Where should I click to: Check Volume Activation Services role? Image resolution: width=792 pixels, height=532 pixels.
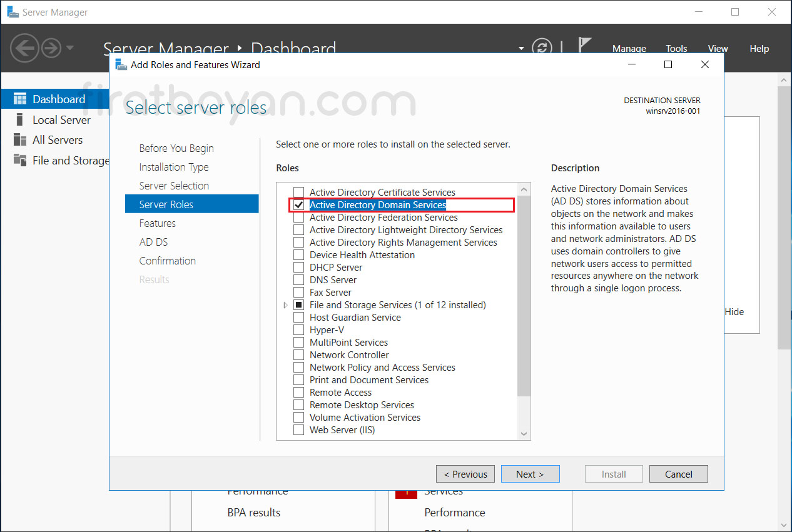pyautogui.click(x=299, y=418)
